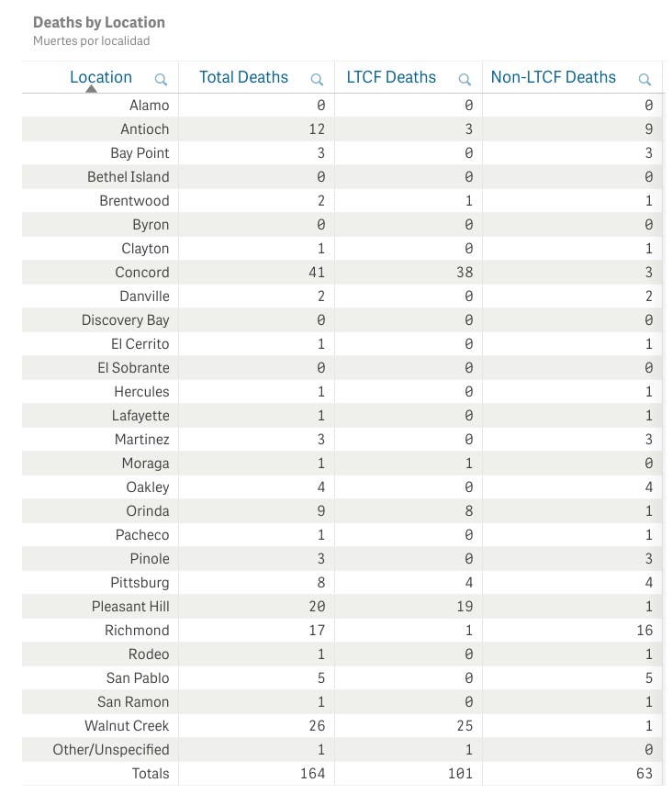Screen dimensions: 672x794
Task: Sort table by Total Deaths header
Action: click(x=243, y=77)
